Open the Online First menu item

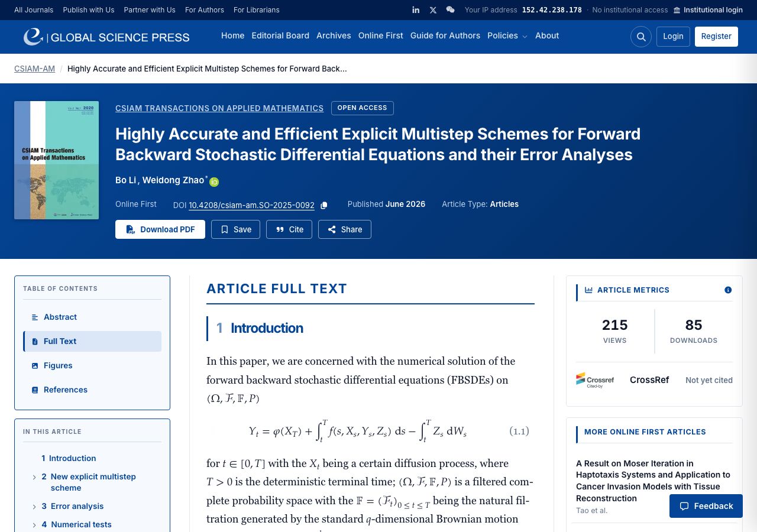381,35
